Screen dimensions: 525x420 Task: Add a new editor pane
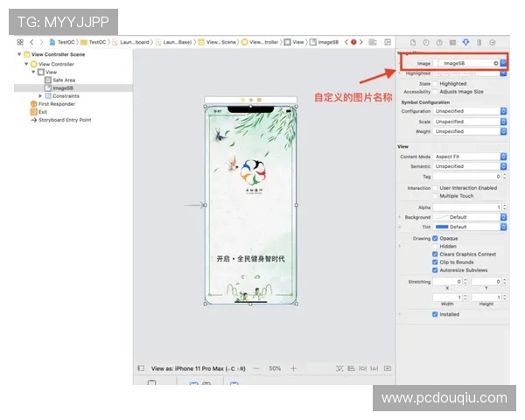coord(388,42)
